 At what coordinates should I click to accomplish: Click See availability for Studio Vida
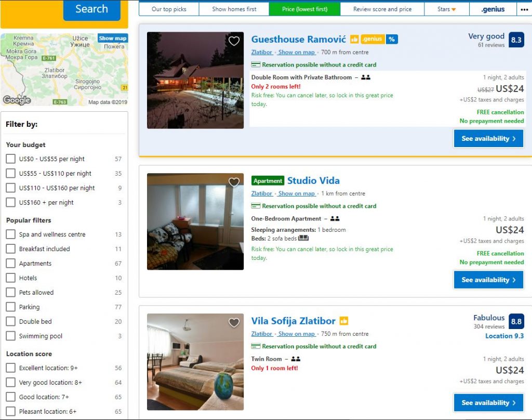[x=488, y=280]
